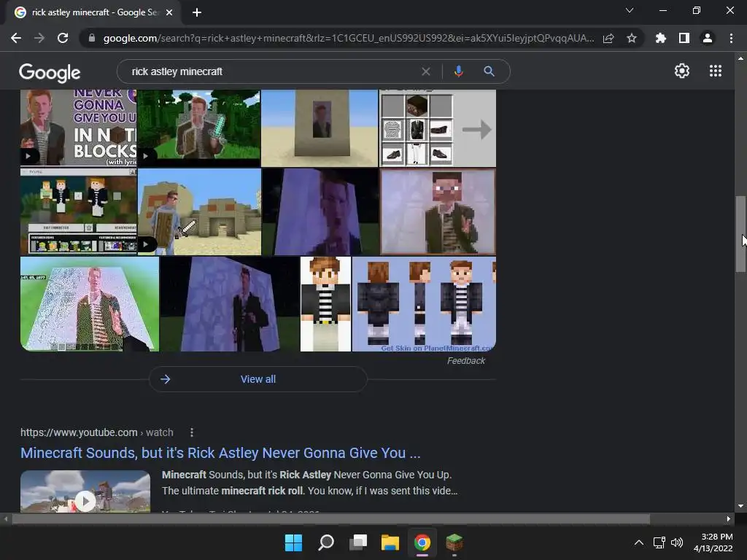
Task: View site information lock icon
Action: [x=91, y=38]
